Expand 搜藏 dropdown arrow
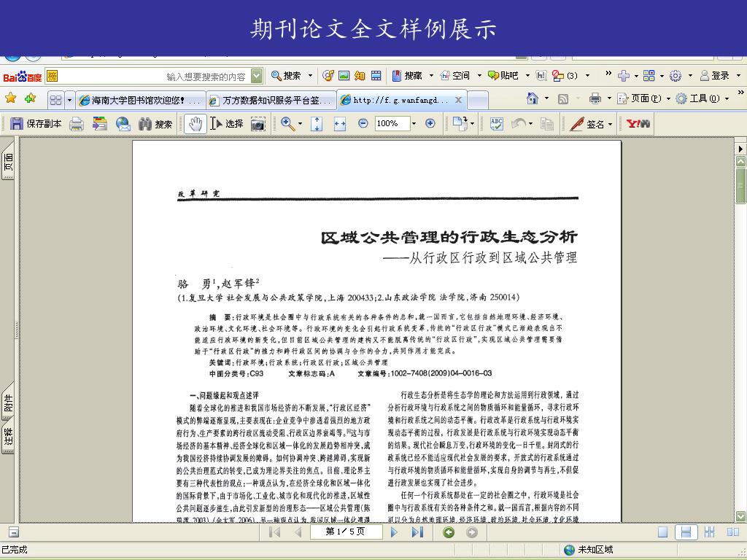The image size is (747, 560). pos(431,75)
